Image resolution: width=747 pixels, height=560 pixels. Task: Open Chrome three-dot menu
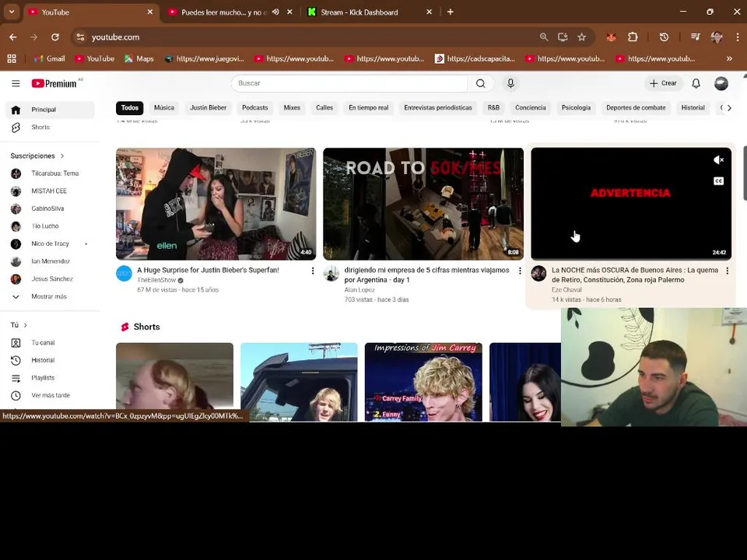pyautogui.click(x=738, y=37)
